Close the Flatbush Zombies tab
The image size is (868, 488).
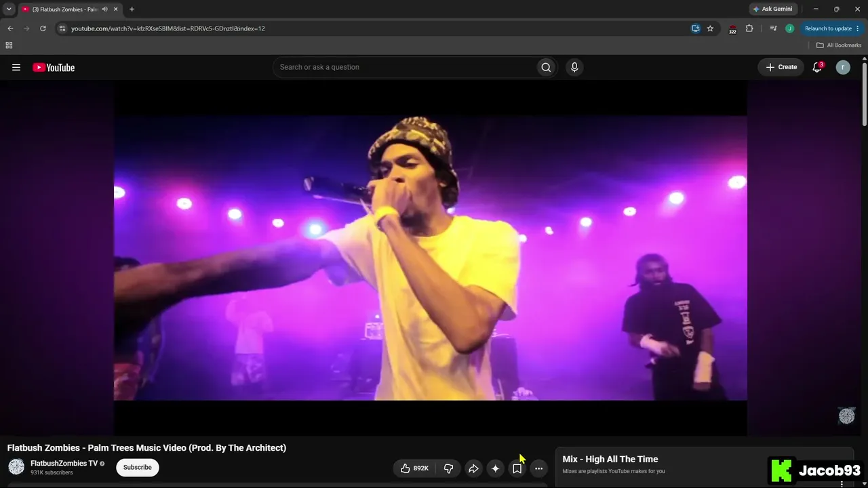pos(115,9)
